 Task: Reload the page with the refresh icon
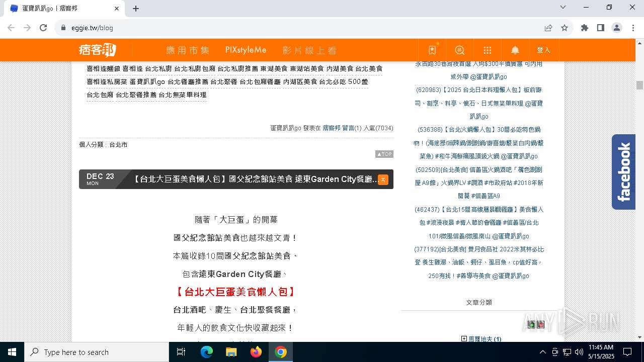pyautogui.click(x=43, y=28)
